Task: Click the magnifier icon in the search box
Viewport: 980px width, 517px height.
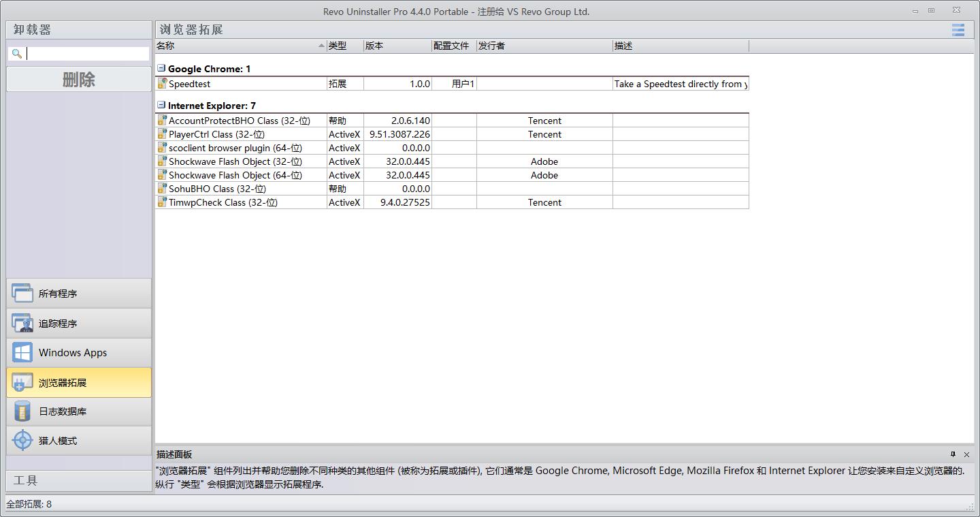Action: (17, 54)
